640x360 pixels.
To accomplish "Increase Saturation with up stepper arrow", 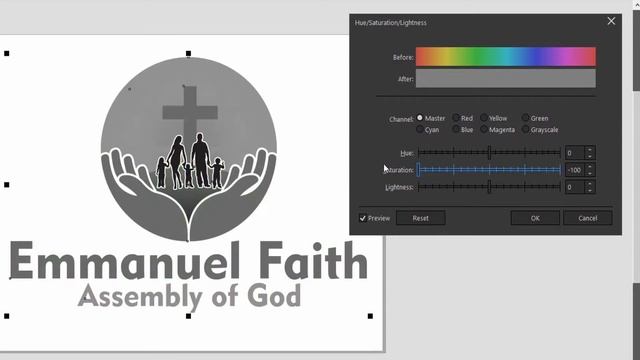I will (x=590, y=167).
